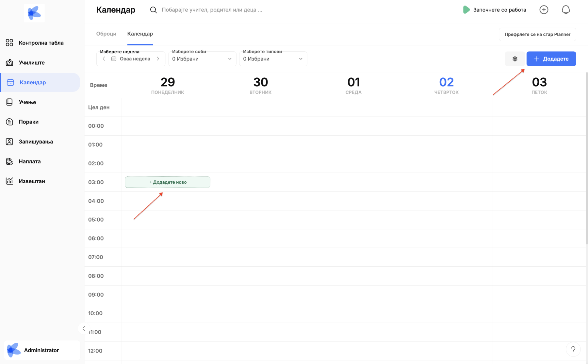This screenshot has height=364, width=588.
Task: Collapse the left sidebar with chevron
Action: (x=84, y=328)
